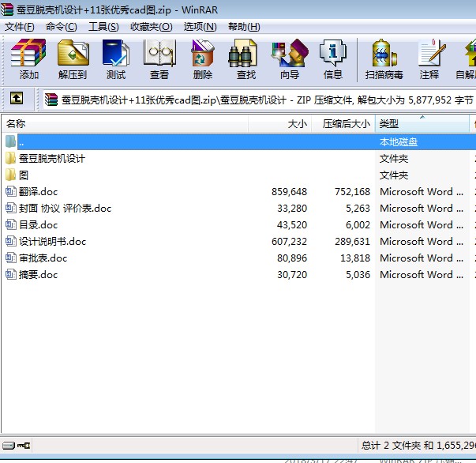Click the packed size value 5,036
Image resolution: width=476 pixels, height=463 pixels.
click(x=358, y=275)
